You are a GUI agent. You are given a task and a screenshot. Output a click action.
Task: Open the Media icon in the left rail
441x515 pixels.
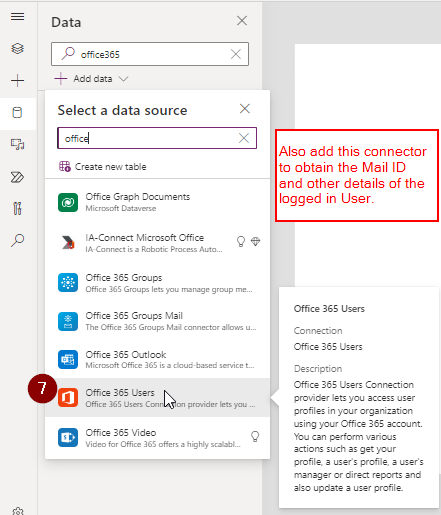click(x=17, y=145)
